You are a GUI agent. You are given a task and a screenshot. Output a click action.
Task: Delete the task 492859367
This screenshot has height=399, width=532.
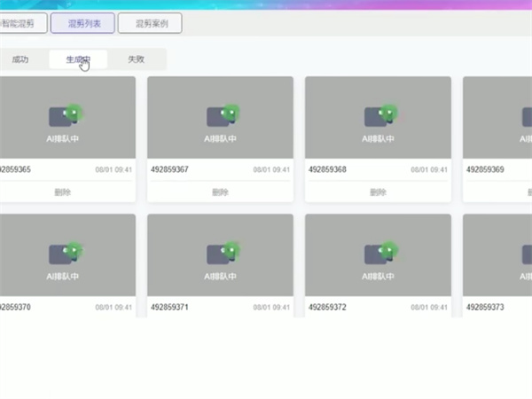(220, 192)
